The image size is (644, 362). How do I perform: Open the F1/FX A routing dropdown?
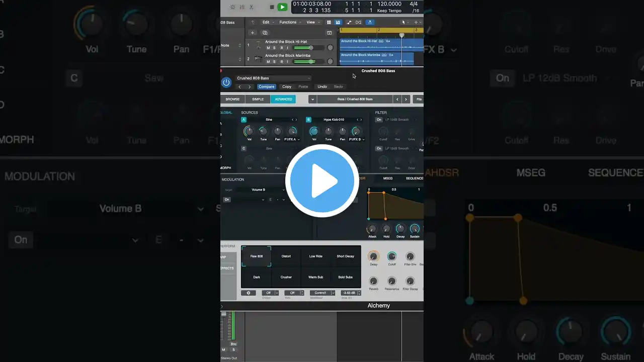[x=292, y=139]
